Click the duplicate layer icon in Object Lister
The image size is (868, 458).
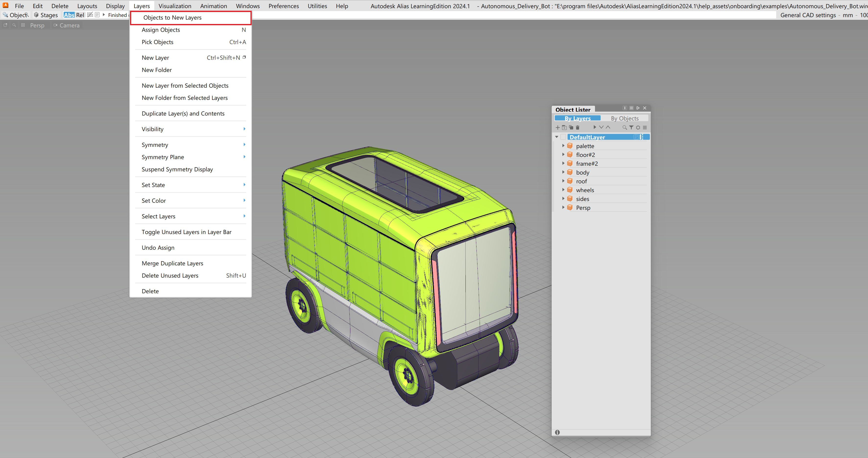(x=571, y=127)
